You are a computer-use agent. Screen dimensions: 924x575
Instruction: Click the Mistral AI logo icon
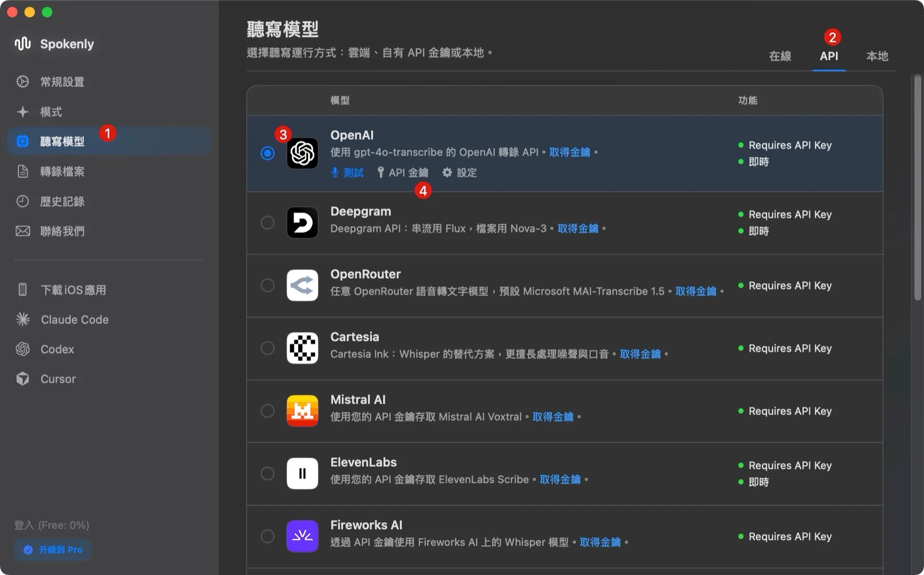tap(302, 411)
